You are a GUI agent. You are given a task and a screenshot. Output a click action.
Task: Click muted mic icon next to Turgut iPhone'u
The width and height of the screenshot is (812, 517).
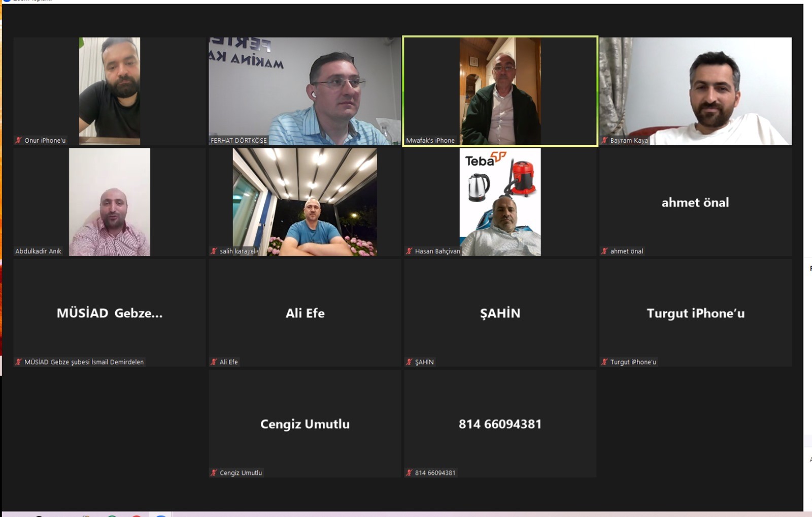click(604, 362)
